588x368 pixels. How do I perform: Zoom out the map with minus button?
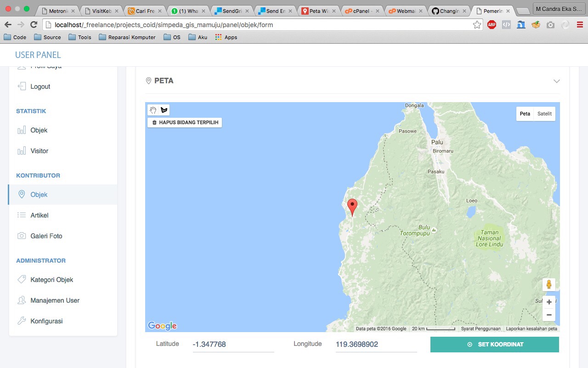pyautogui.click(x=549, y=315)
